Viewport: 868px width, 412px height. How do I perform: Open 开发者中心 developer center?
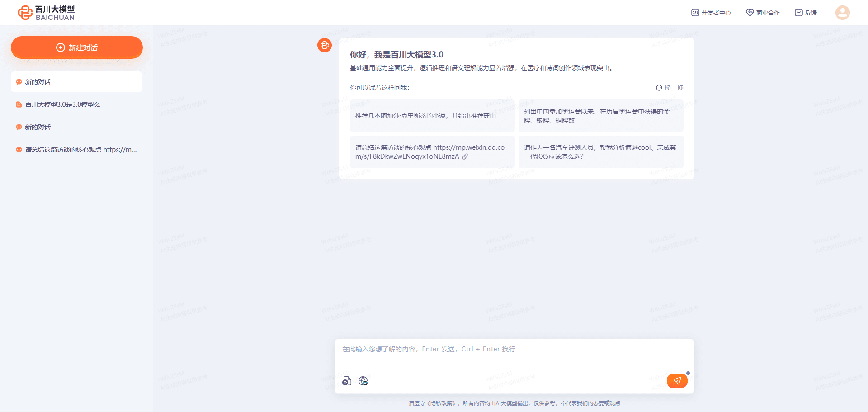[x=711, y=13]
